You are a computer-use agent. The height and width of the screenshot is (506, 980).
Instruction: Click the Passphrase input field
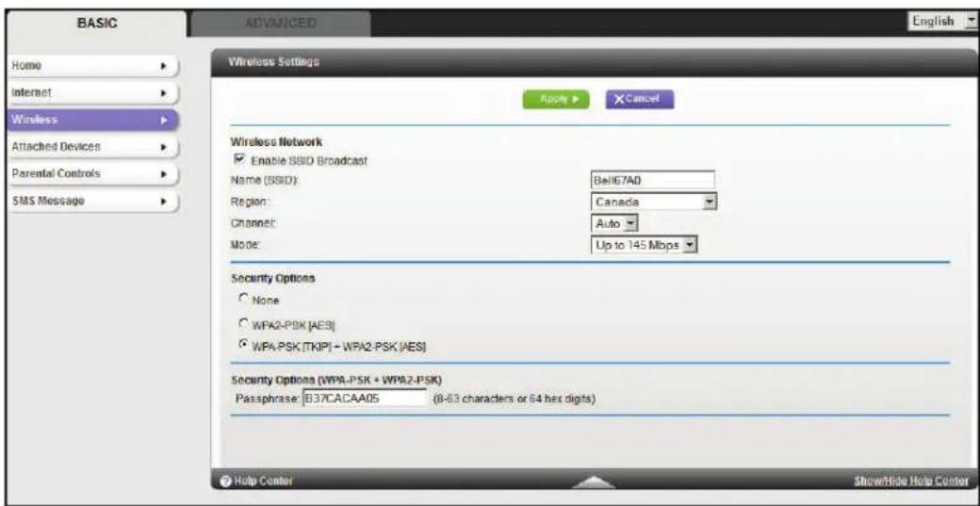pyautogui.click(x=365, y=398)
